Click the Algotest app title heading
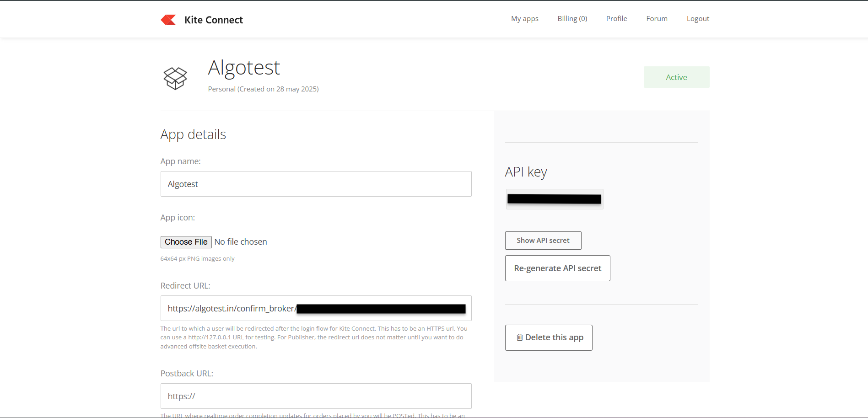This screenshot has width=868, height=418. 244,68
